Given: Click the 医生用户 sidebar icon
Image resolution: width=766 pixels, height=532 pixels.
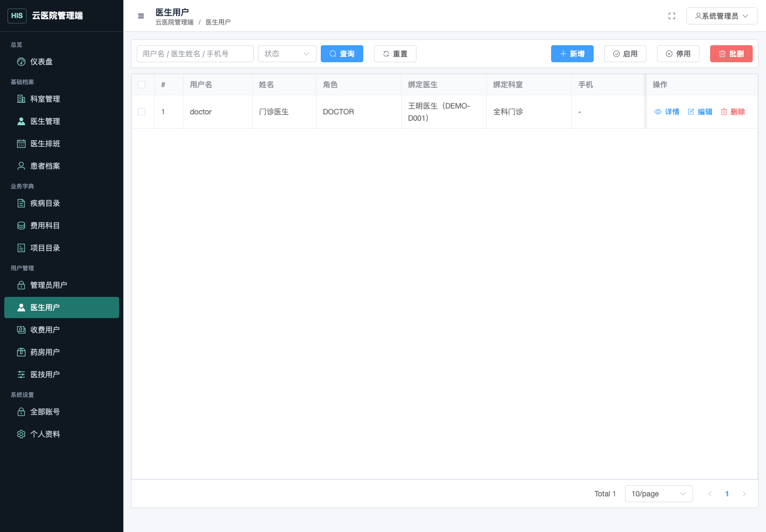Looking at the screenshot, I should click(x=21, y=307).
